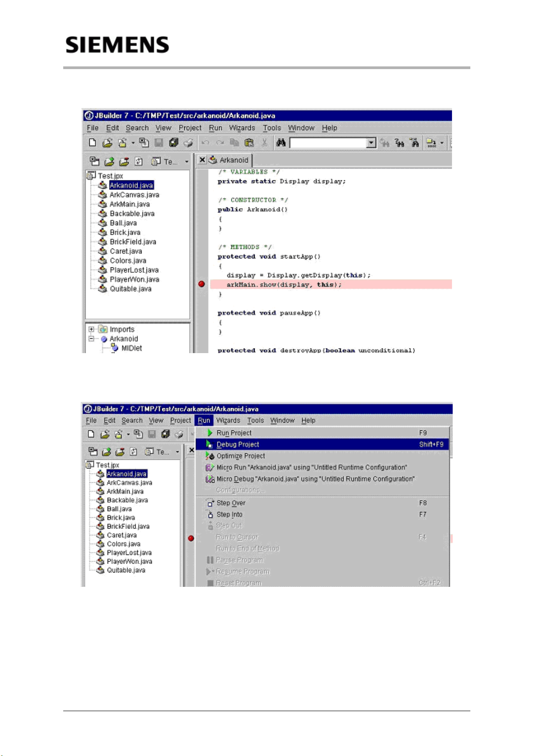Click Copy icon in upper JBuilder toolbar
Image resolution: width=534 pixels, height=756 pixels.
[x=234, y=143]
